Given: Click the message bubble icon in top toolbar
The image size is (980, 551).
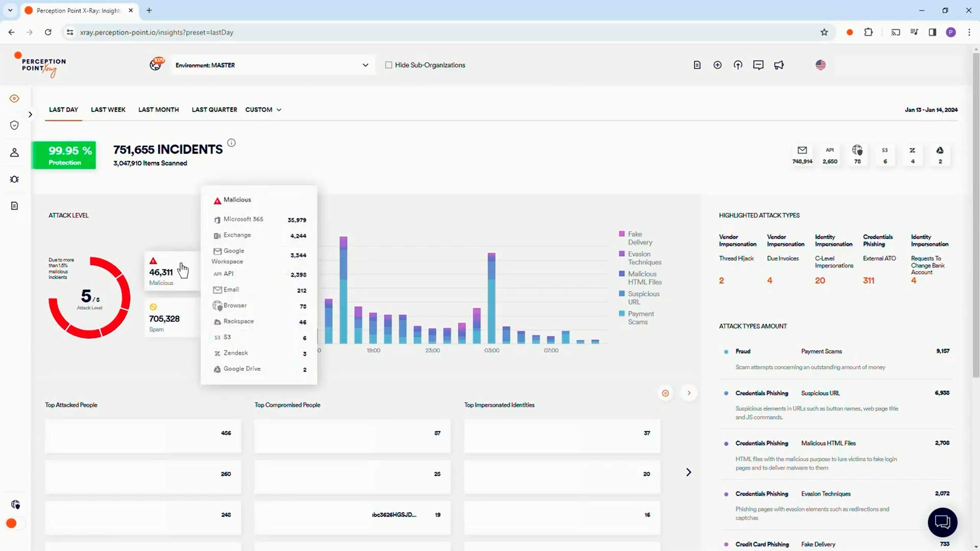Looking at the screenshot, I should coord(758,65).
